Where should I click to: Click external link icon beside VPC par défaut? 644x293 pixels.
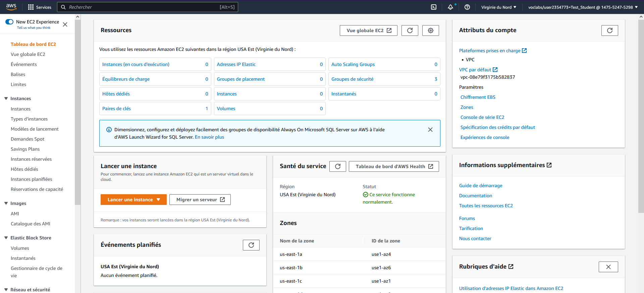tap(495, 70)
